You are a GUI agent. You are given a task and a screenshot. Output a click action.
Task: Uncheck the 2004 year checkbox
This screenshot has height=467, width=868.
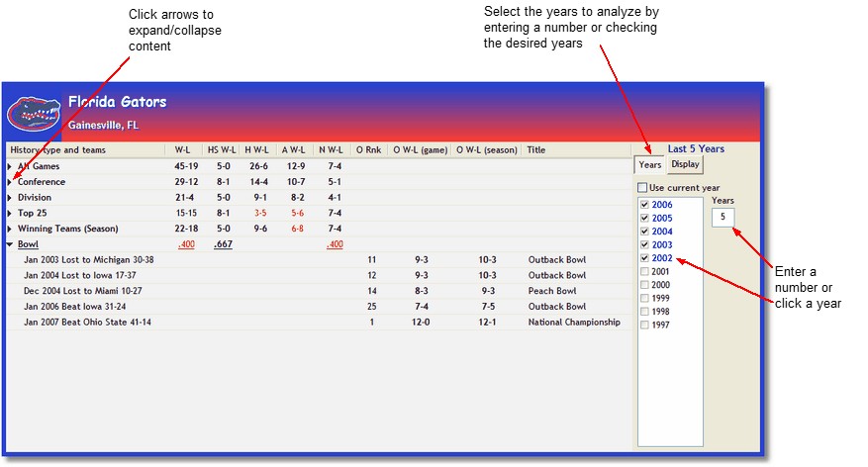click(644, 232)
